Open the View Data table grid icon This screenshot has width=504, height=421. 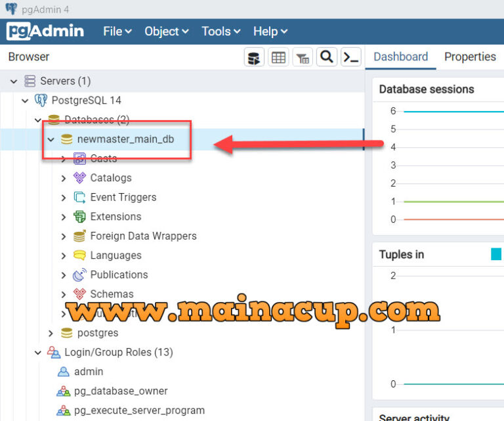278,57
